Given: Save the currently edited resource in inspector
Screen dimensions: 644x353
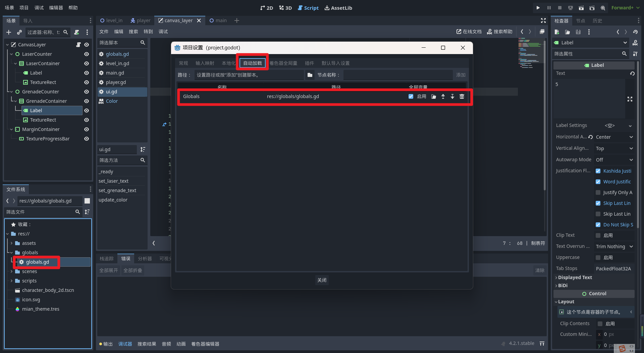Looking at the screenshot, I should (578, 32).
